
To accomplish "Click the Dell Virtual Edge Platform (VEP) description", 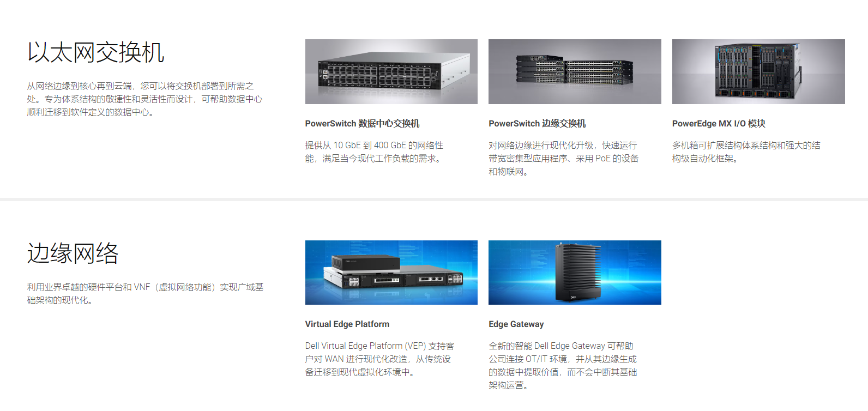I will coord(380,359).
